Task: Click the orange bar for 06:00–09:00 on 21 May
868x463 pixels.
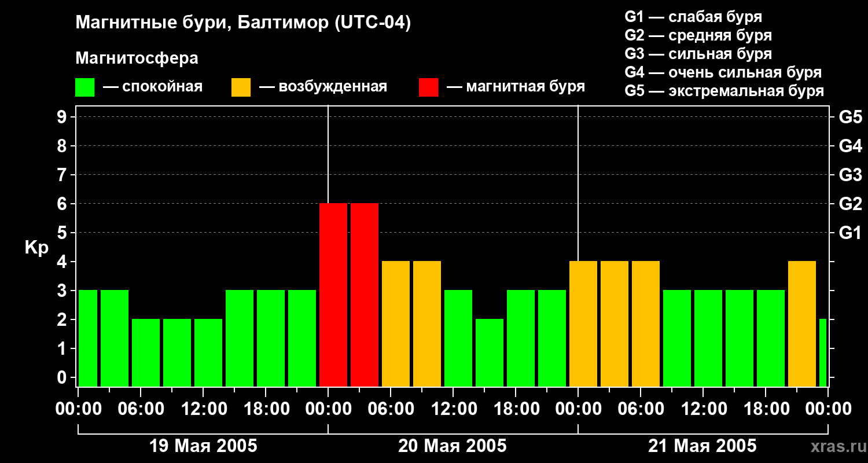Action: (x=646, y=324)
